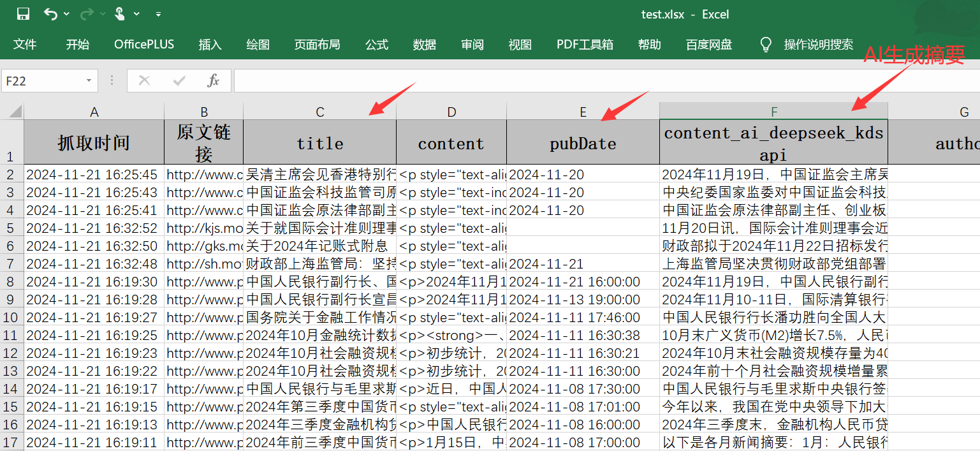Click the http://sh.mo link cell
The image size is (980, 451).
point(204,263)
